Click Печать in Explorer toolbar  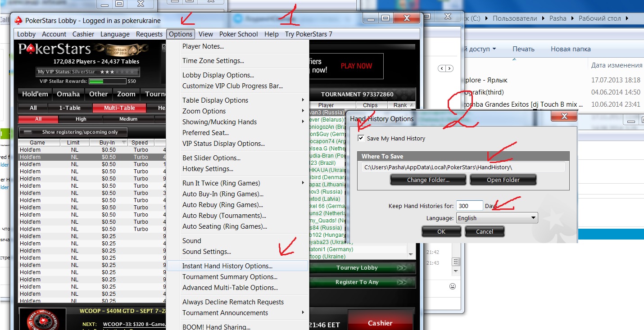[523, 49]
